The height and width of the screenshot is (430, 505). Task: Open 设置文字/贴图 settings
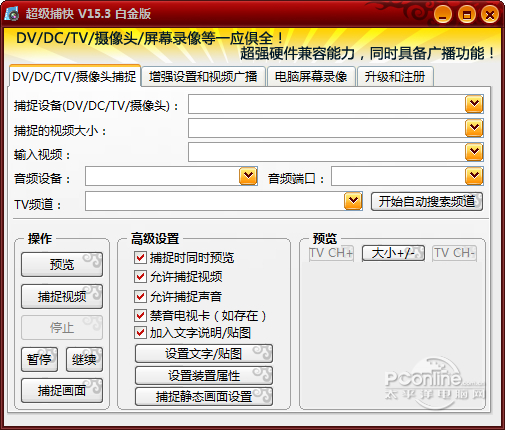[204, 354]
